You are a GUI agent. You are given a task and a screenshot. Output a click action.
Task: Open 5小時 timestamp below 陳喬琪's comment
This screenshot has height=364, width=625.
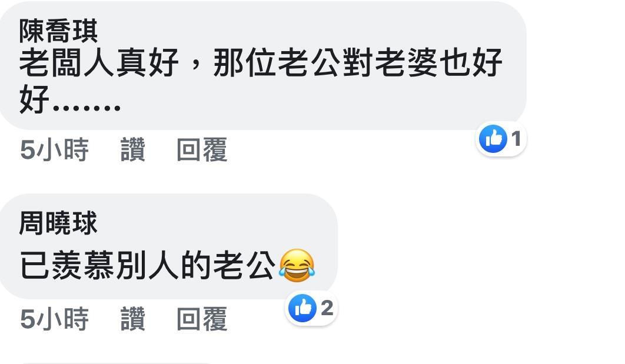54,150
